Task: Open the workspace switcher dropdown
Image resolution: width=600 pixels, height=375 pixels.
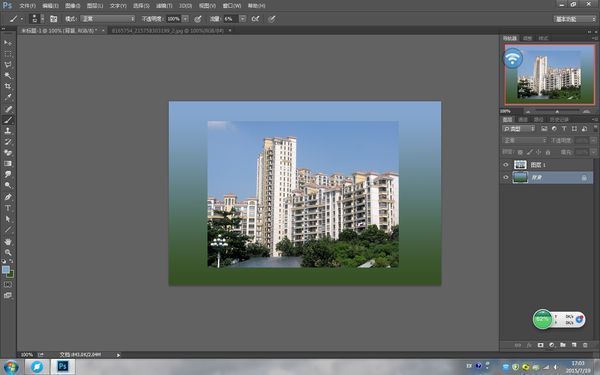Action: [574, 19]
